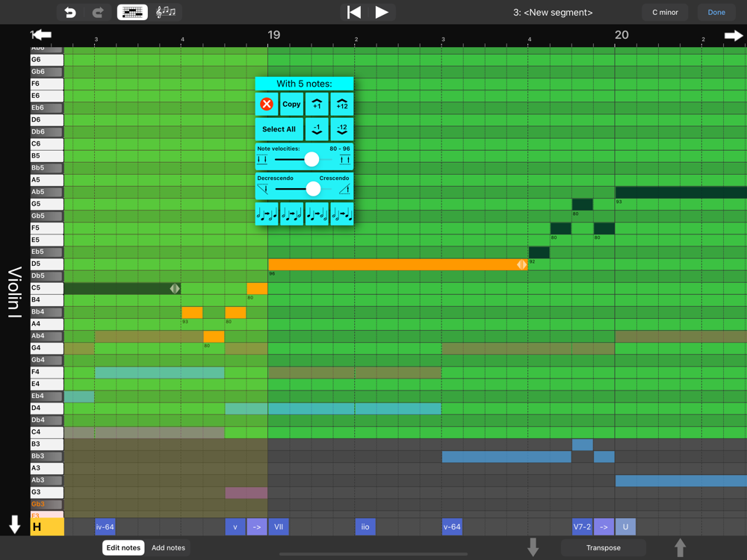Select the iv-64 chord marker
The image size is (747, 560).
105,526
